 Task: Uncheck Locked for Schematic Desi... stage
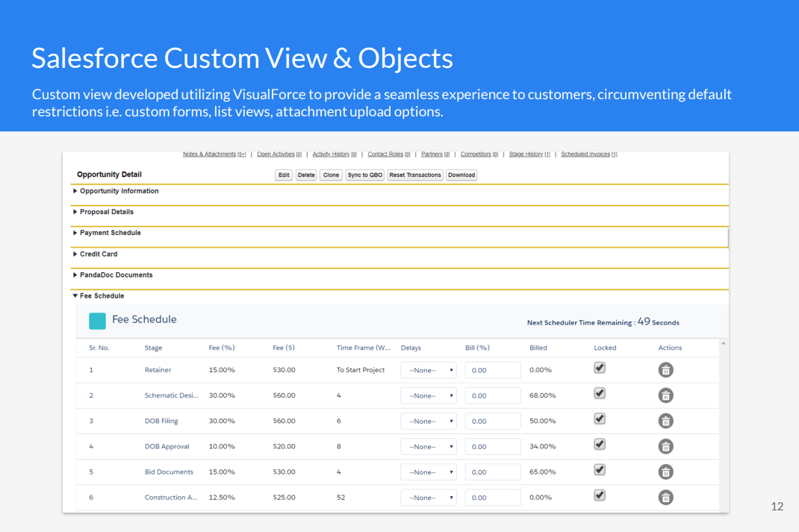tap(600, 393)
